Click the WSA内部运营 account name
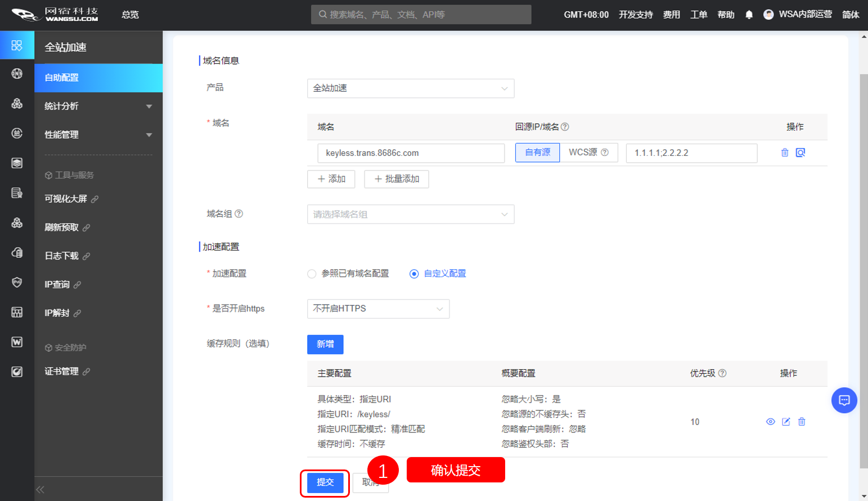 [805, 15]
